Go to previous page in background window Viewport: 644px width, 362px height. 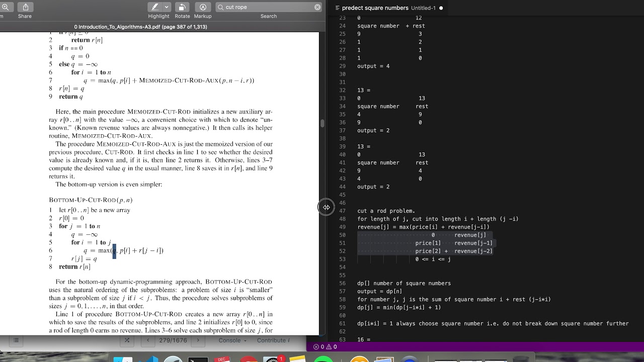pyautogui.click(x=147, y=340)
